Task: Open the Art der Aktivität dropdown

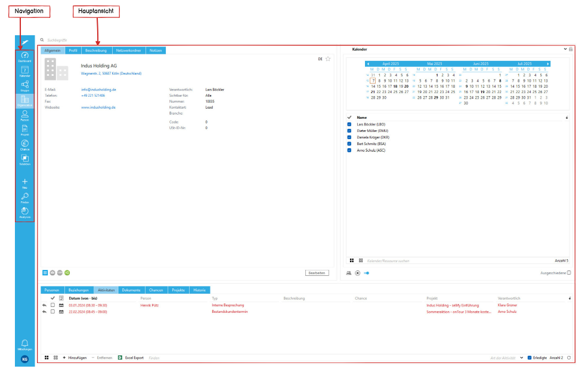Action: coord(521,358)
